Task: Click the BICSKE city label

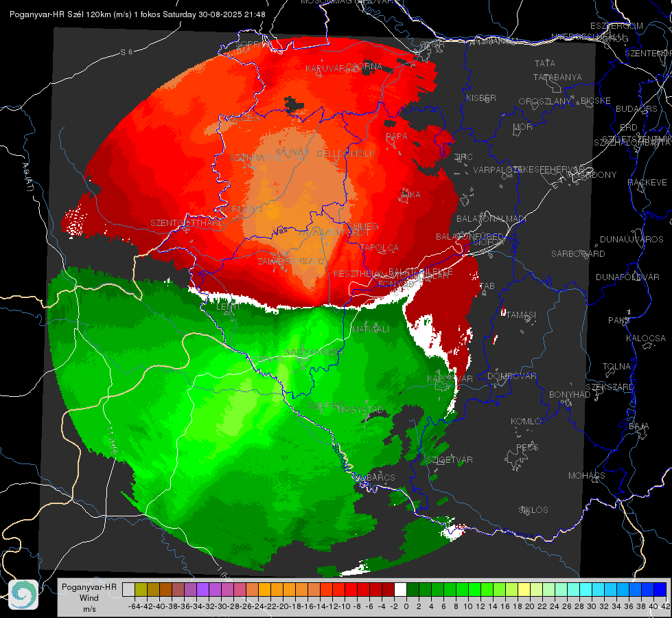Action: [x=595, y=100]
